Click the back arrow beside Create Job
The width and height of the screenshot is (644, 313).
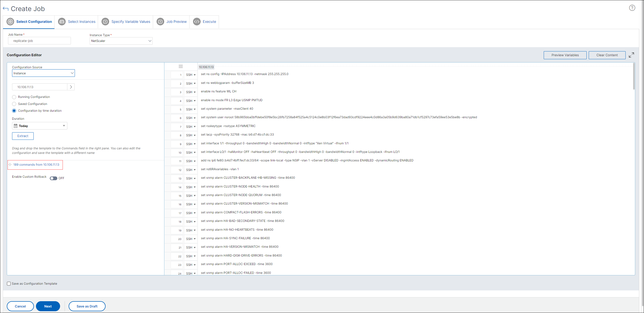pyautogui.click(x=6, y=9)
